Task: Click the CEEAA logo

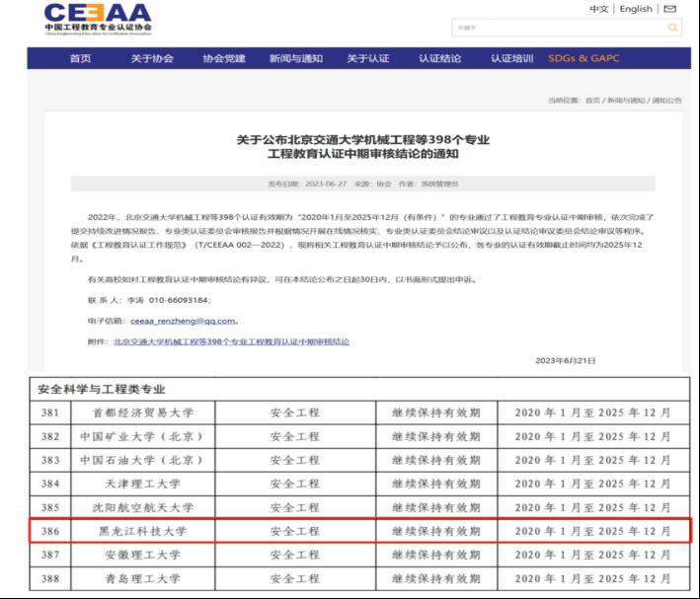Action: (98, 18)
